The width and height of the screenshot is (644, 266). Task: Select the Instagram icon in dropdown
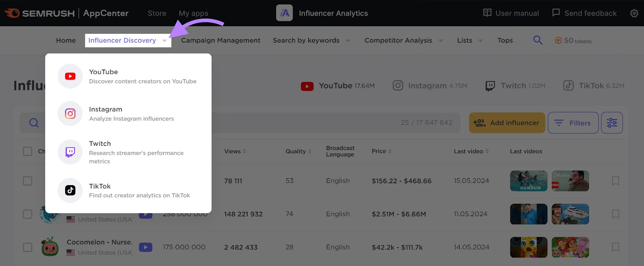click(x=70, y=114)
